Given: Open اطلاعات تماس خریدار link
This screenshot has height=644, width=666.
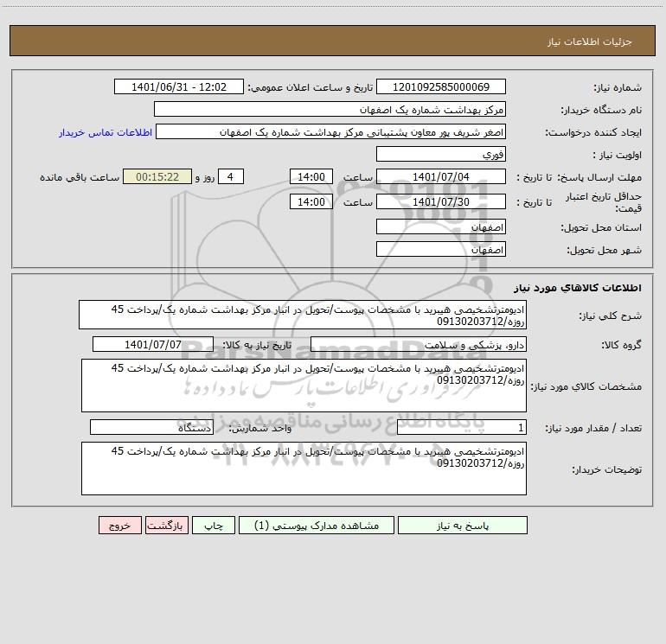Looking at the screenshot, I should click(106, 132).
